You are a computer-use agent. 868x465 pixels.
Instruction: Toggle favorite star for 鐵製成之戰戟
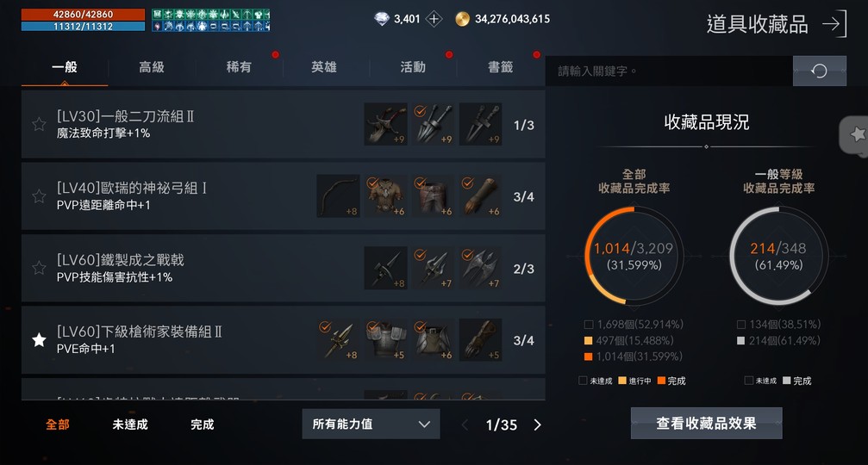pos(39,268)
